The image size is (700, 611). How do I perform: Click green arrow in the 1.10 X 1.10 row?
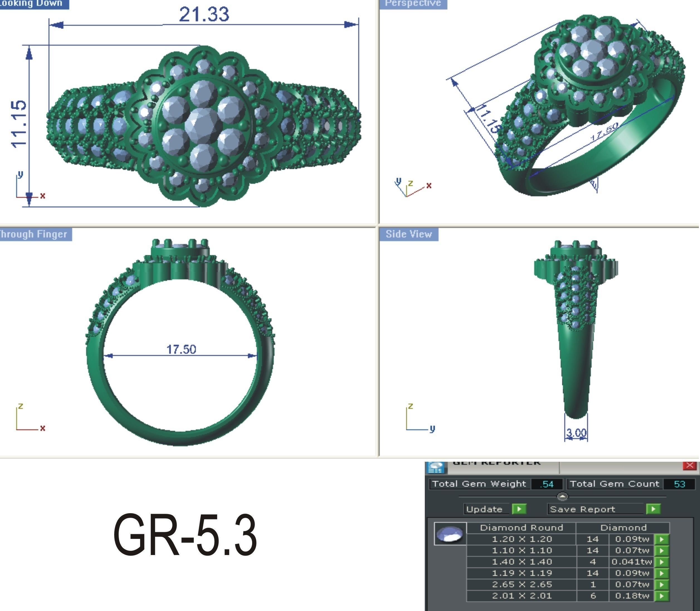tap(662, 550)
